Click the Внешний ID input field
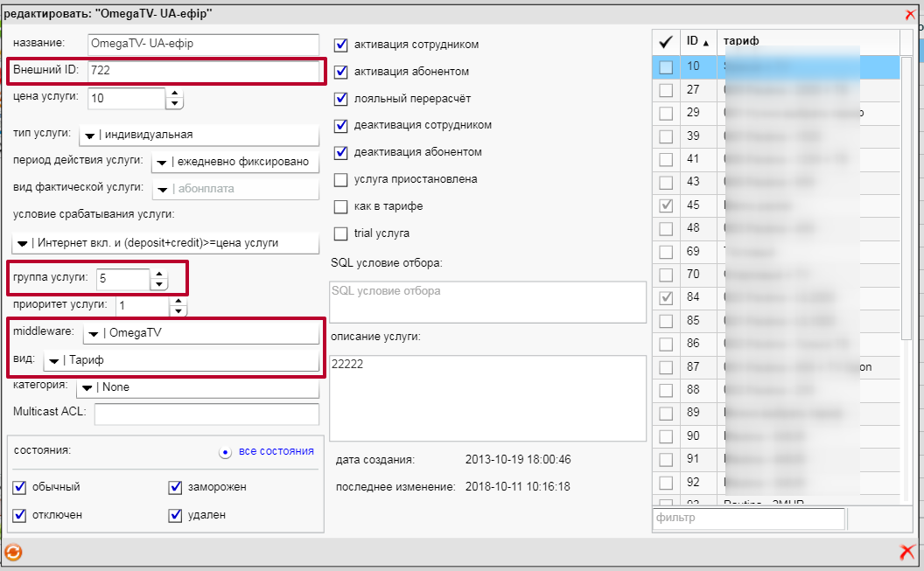This screenshot has height=571, width=924. [x=203, y=70]
